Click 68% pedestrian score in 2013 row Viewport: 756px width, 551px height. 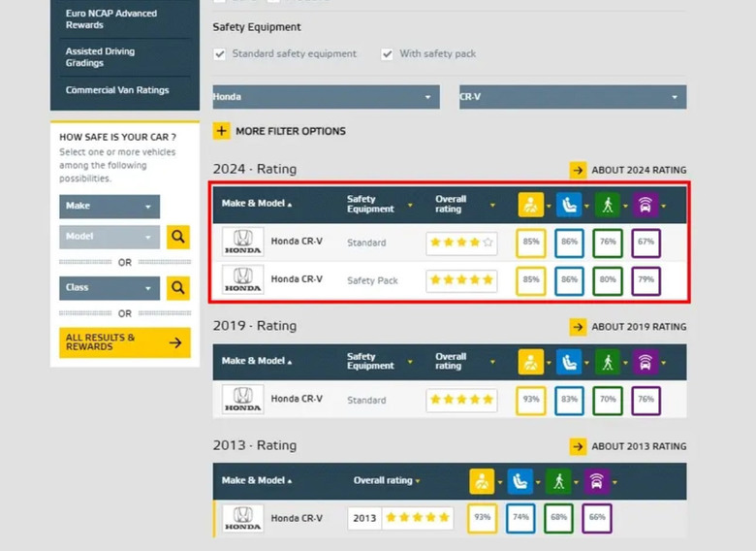pyautogui.click(x=559, y=518)
